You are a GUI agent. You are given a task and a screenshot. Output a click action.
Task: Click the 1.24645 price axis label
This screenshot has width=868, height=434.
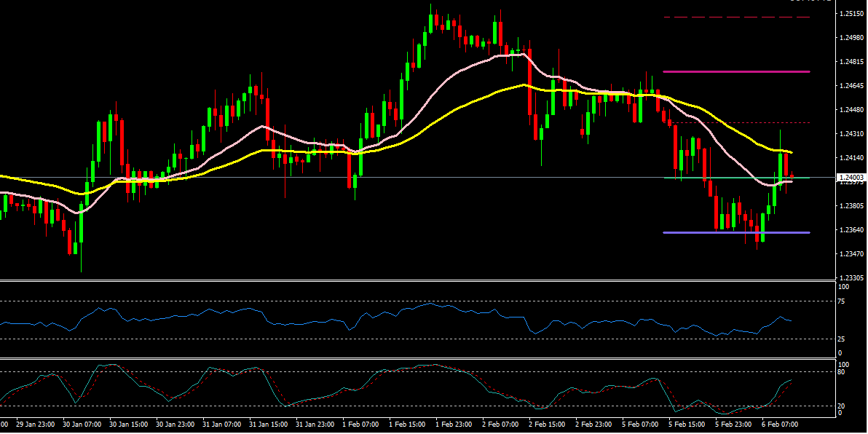pos(851,86)
